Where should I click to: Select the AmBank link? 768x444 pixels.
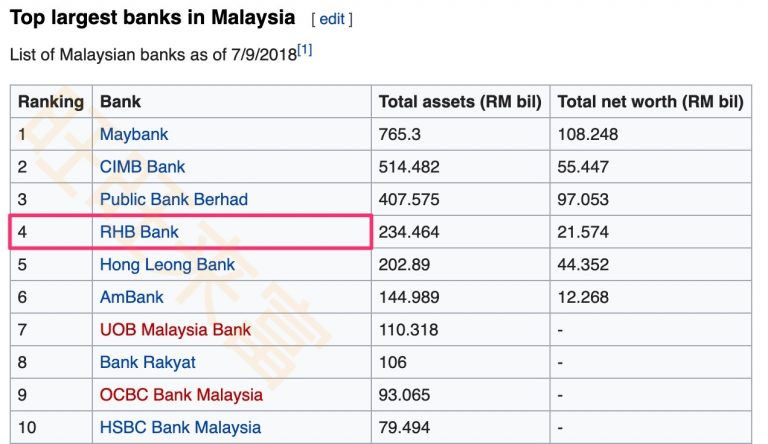click(x=131, y=297)
